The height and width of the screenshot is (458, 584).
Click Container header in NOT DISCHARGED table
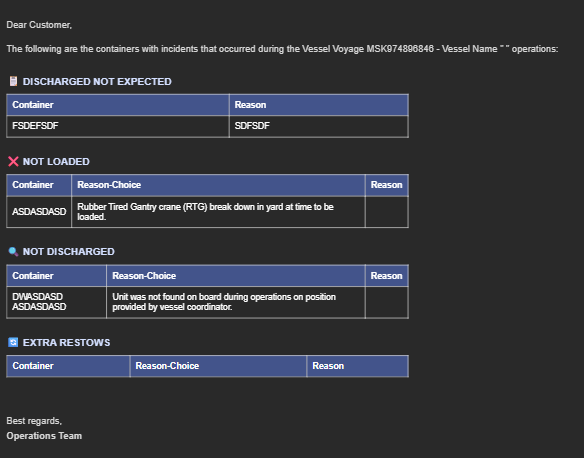(57, 276)
